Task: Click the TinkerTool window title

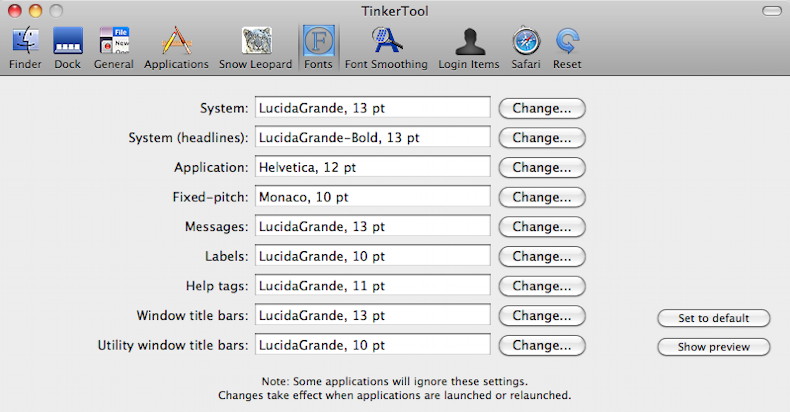Action: tap(394, 11)
